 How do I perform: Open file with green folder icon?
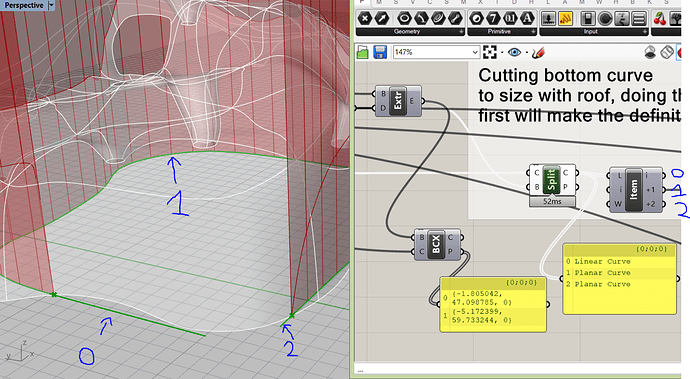(363, 52)
